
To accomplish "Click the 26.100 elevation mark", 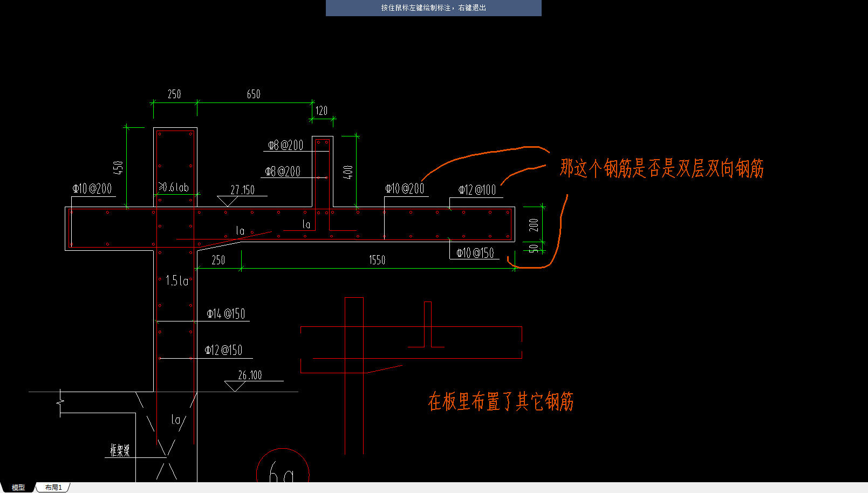I will click(250, 375).
